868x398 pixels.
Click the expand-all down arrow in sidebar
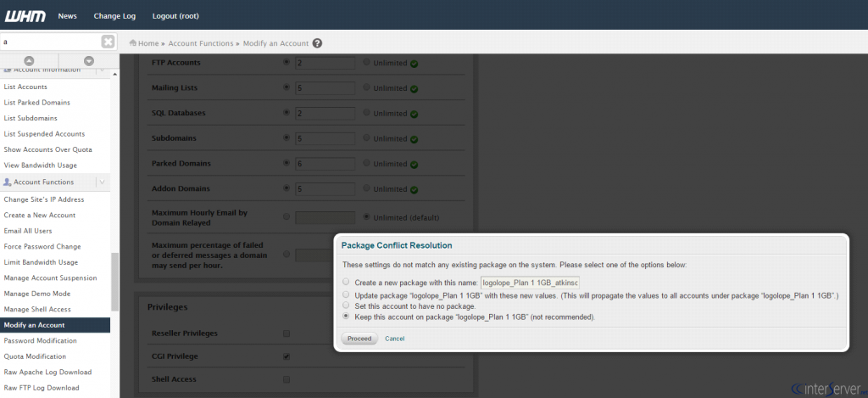pyautogui.click(x=88, y=61)
